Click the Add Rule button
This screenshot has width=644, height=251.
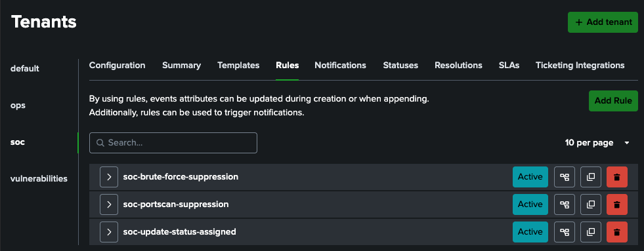pyautogui.click(x=613, y=101)
